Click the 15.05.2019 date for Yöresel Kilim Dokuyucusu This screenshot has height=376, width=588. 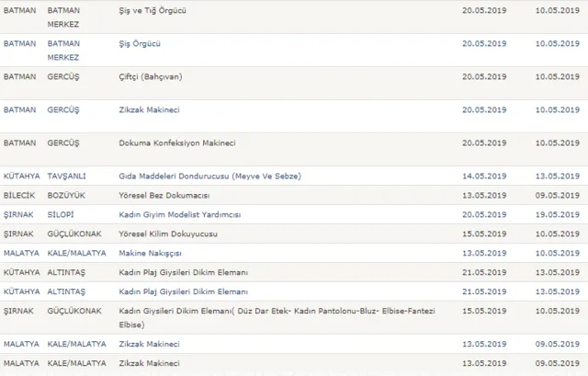pos(484,234)
